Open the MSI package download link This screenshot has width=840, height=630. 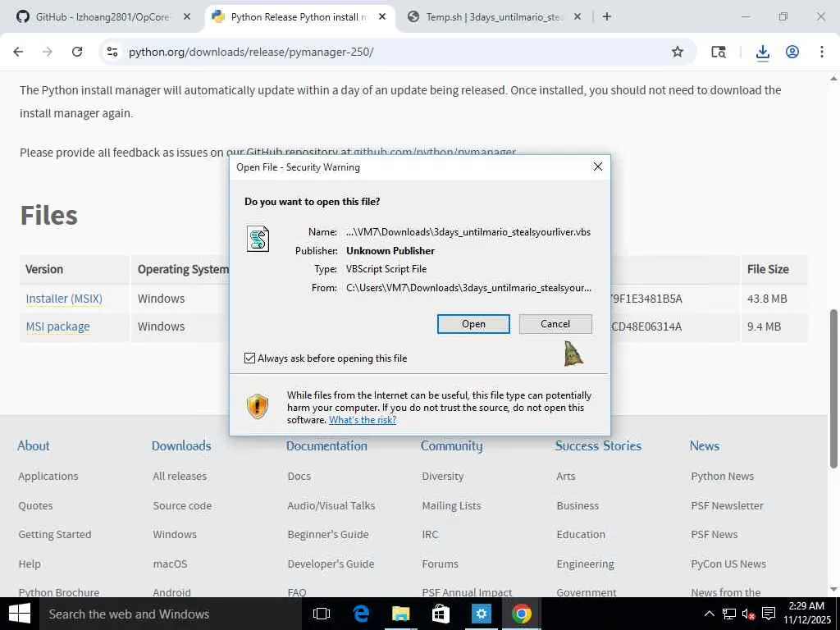tap(58, 326)
